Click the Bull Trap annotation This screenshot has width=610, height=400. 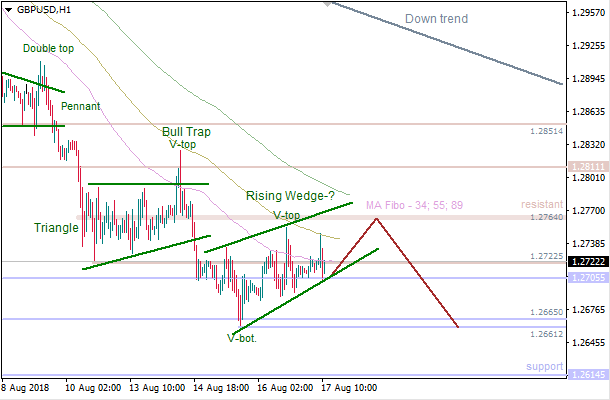point(187,131)
